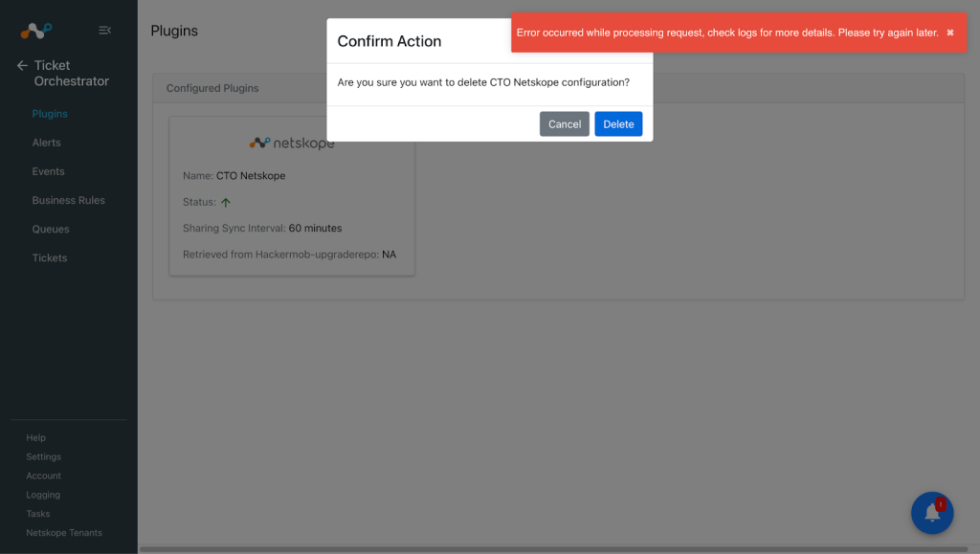Open Netskope Tenants link
Screen dimensions: 980x554
[x=64, y=533]
